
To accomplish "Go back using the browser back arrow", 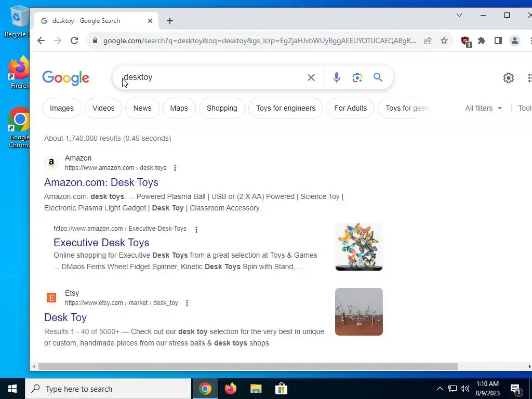I will (41, 41).
